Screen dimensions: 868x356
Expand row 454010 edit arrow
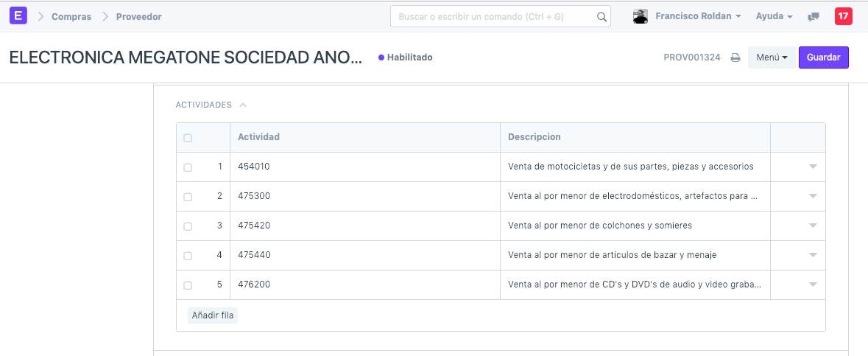click(813, 167)
